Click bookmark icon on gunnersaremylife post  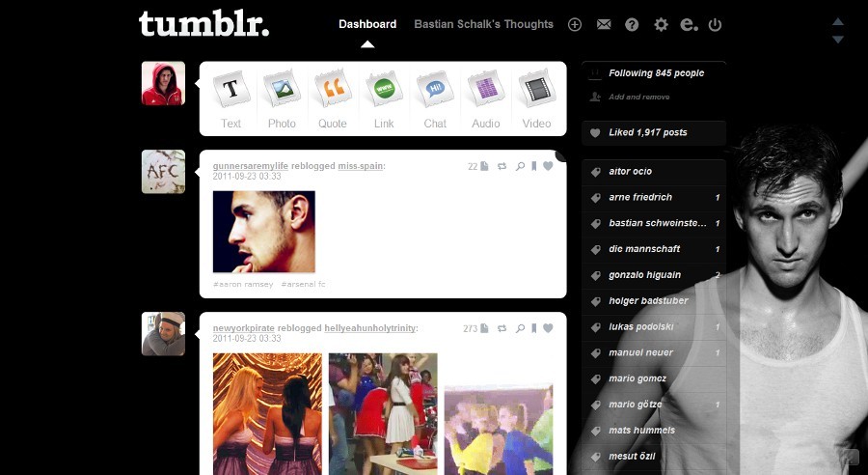point(534,166)
